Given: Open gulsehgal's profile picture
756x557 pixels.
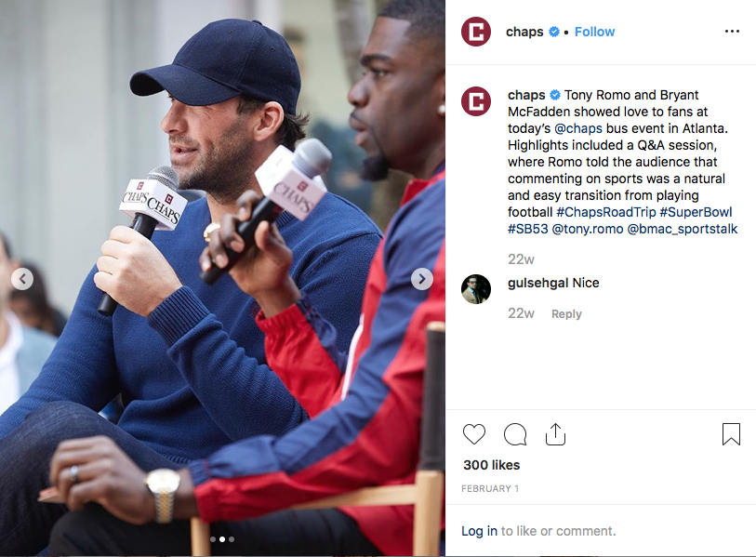Looking at the screenshot, I should click(x=476, y=289).
